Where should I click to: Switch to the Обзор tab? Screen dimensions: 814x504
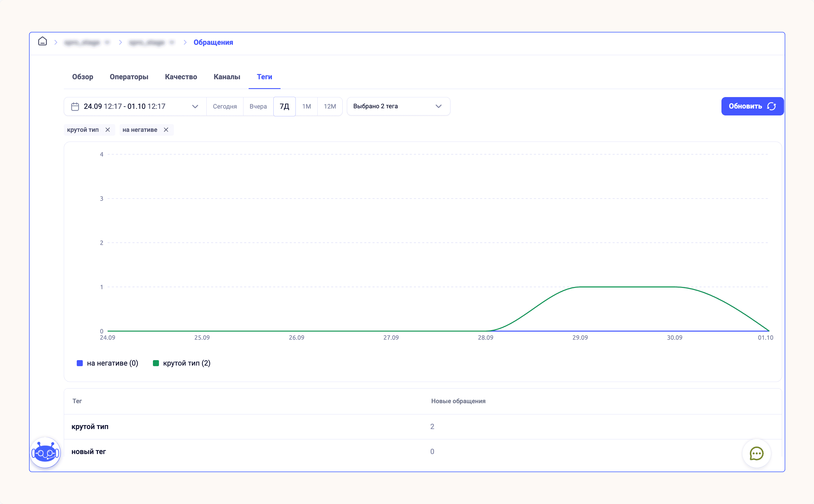click(83, 77)
